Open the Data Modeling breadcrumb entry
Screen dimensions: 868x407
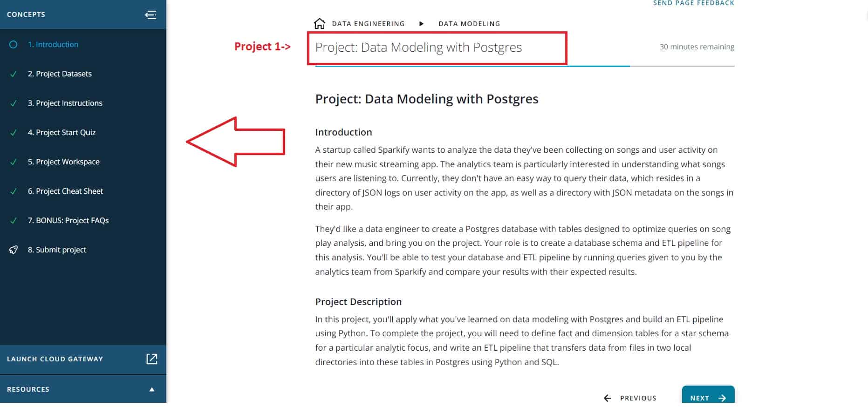469,23
